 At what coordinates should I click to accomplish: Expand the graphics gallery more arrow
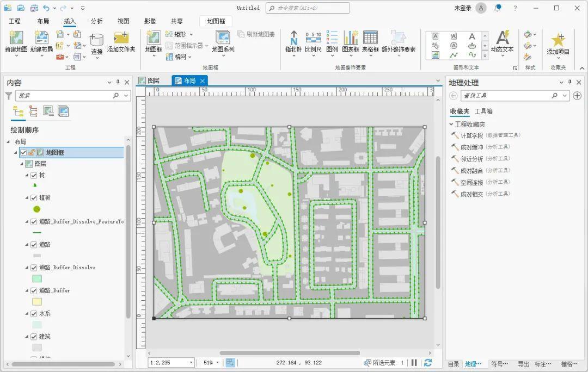485,55
